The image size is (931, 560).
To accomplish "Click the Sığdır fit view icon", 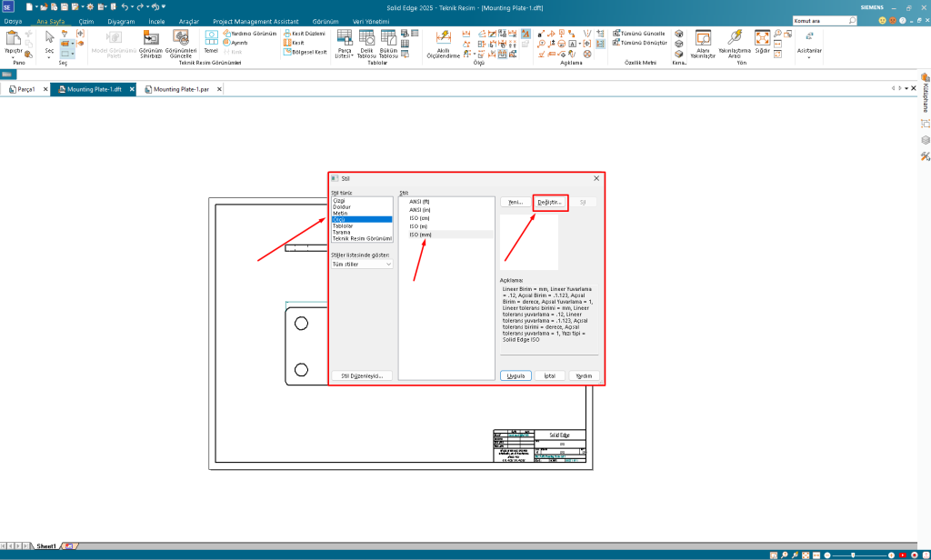I will pyautogui.click(x=762, y=38).
